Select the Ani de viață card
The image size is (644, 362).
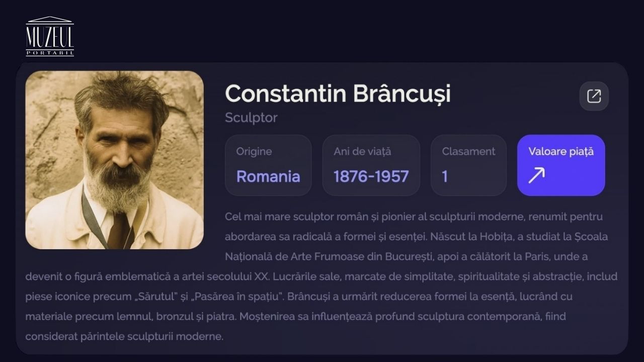[371, 165]
